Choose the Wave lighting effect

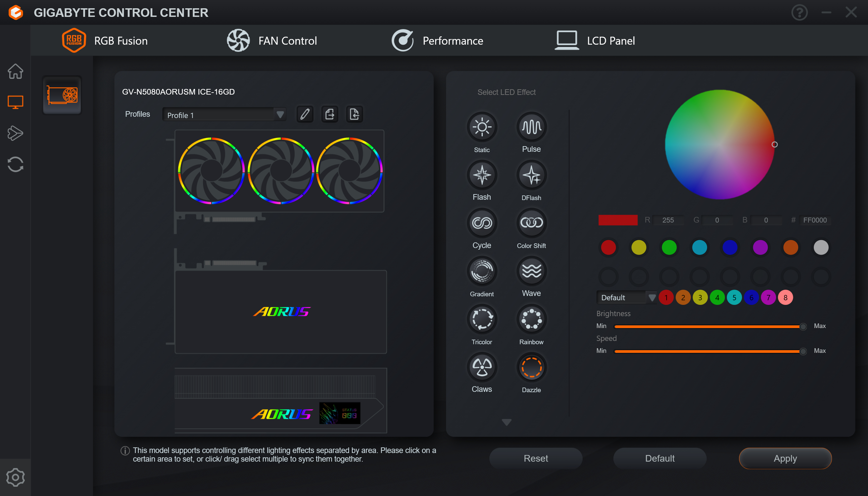pos(531,271)
